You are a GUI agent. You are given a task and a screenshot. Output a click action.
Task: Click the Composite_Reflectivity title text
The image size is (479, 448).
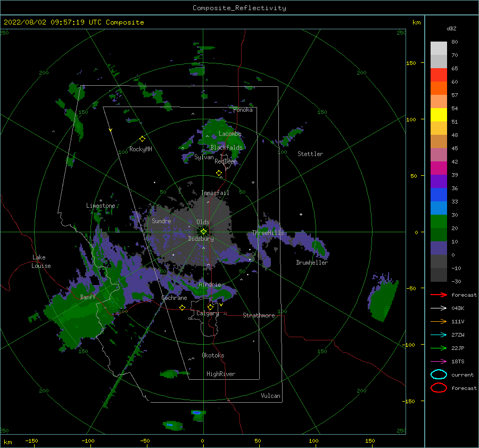coord(239,8)
